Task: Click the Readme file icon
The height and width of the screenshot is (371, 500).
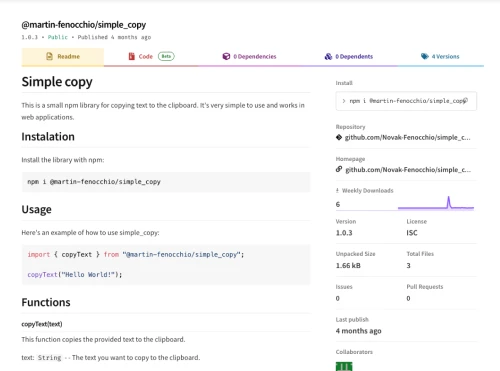Action: point(49,56)
